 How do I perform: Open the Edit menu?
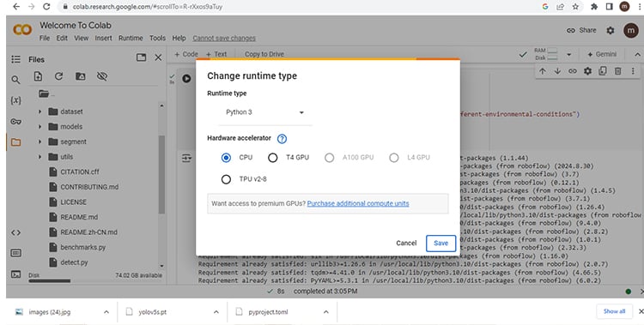click(x=62, y=39)
